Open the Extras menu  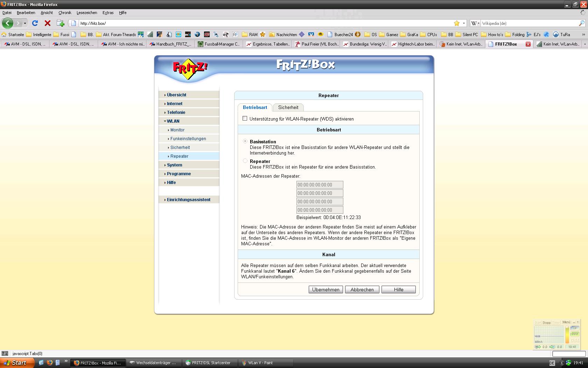(108, 13)
